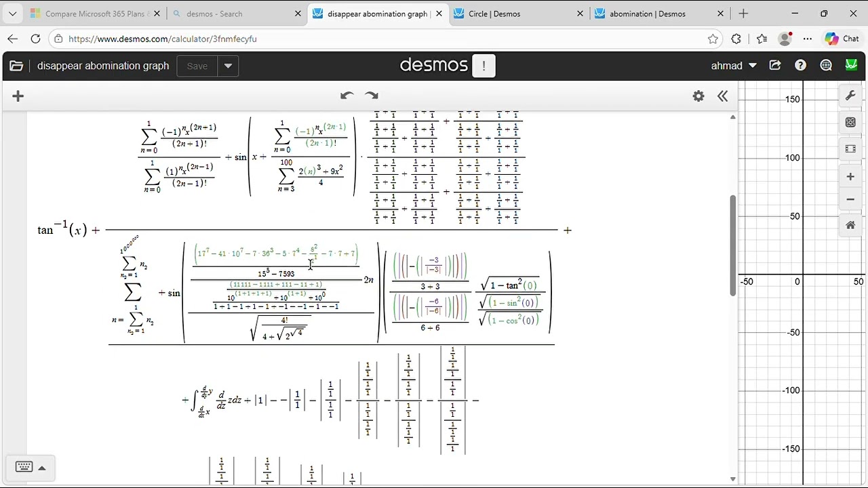Open graph settings wrench
The width and height of the screenshot is (868, 488).
click(x=850, y=96)
